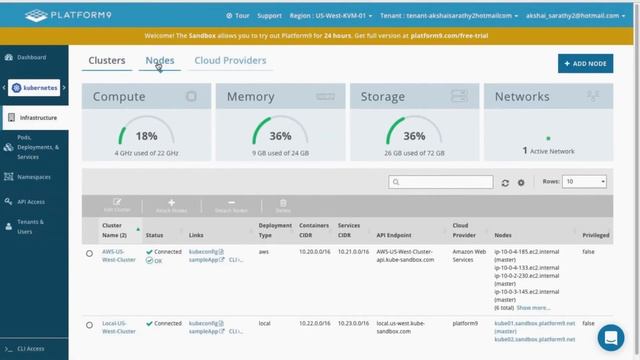Image resolution: width=640 pixels, height=360 pixels.
Task: Open the Support link
Action: [x=269, y=16]
